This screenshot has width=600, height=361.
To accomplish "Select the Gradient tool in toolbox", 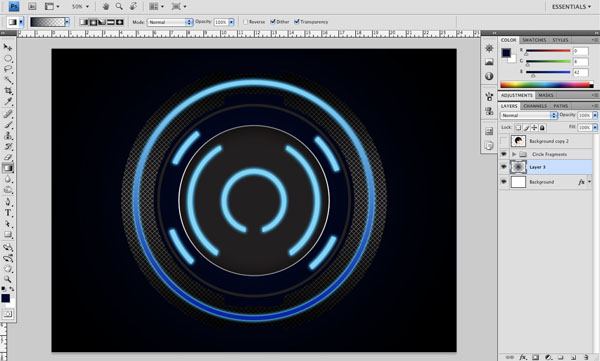I will pos(8,168).
